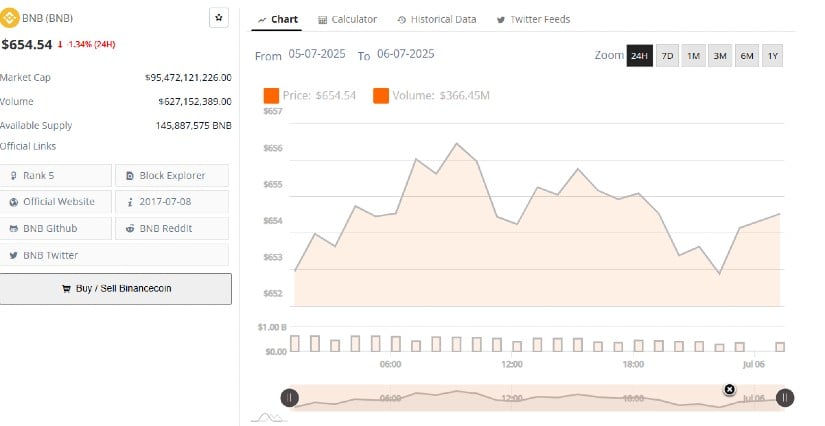The image size is (825, 426).
Task: Click the BNB coin logo icon
Action: (9, 18)
